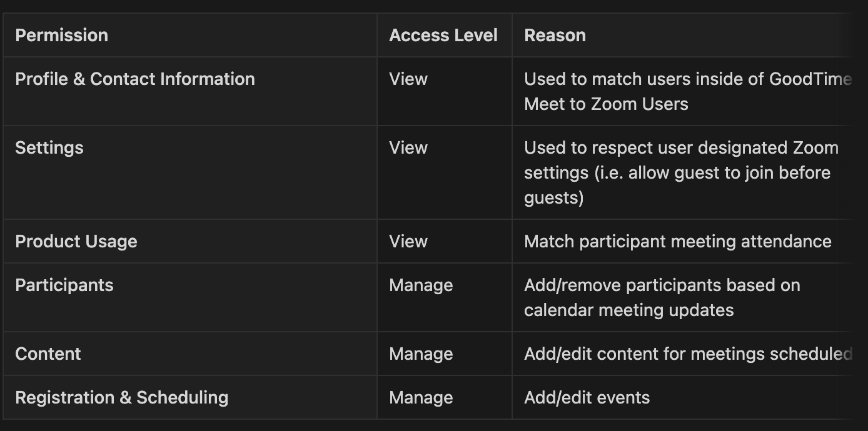
Task: Select the Content permission cell
Action: pos(48,354)
